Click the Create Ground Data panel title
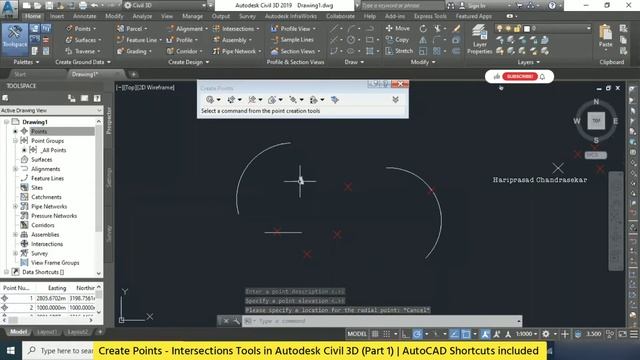This screenshot has width=640, height=360. tap(83, 62)
